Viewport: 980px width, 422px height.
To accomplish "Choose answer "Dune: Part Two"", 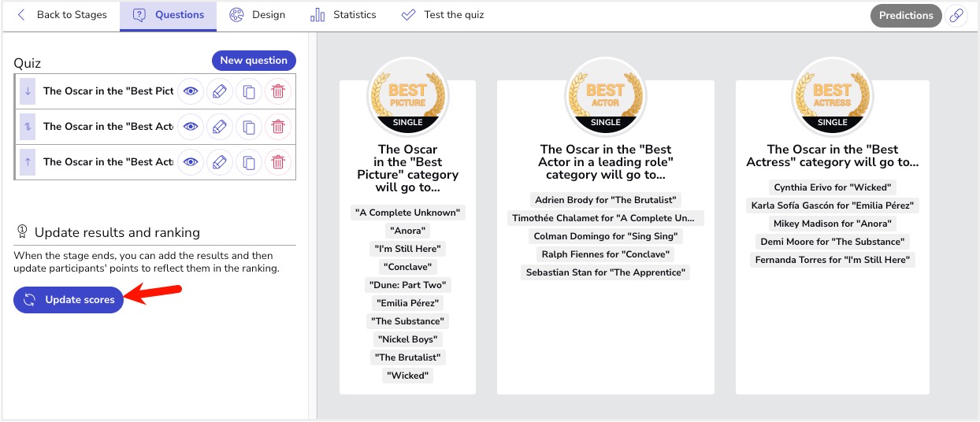I will (407, 285).
